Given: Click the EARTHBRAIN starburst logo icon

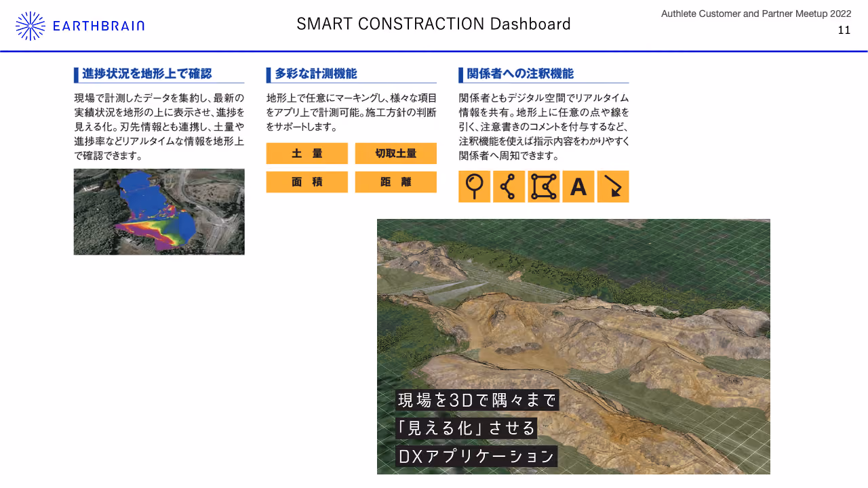Looking at the screenshot, I should [31, 26].
